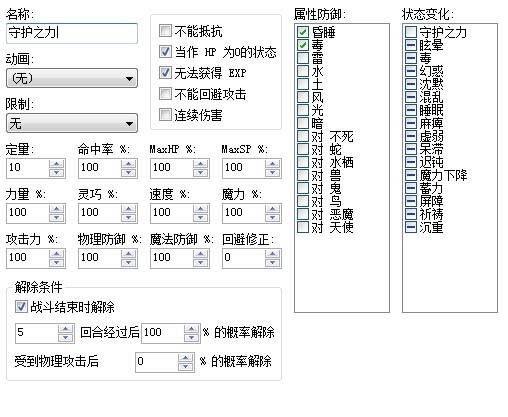The image size is (508, 417).
Task: Toggle 屏障 state change
Action: pyautogui.click(x=411, y=201)
